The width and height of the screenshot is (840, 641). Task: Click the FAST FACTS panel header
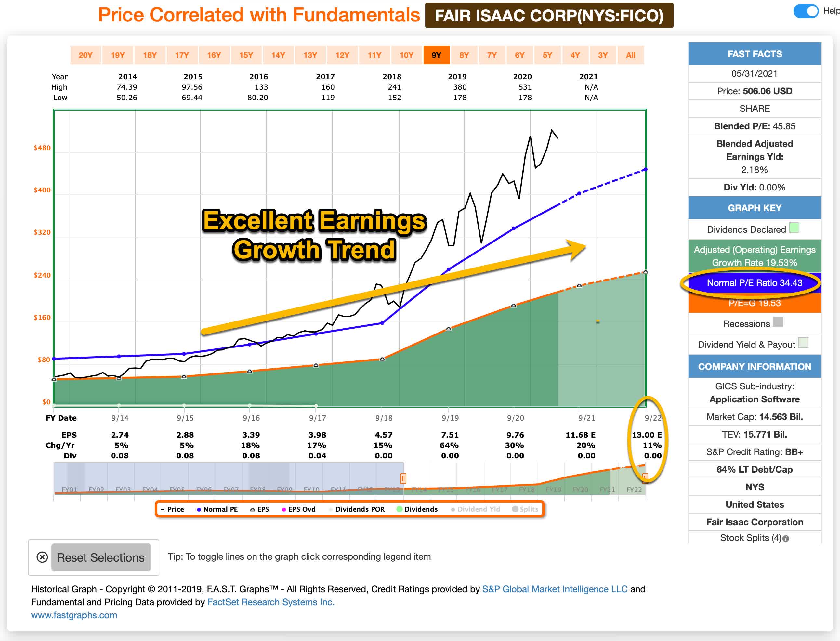coord(755,54)
